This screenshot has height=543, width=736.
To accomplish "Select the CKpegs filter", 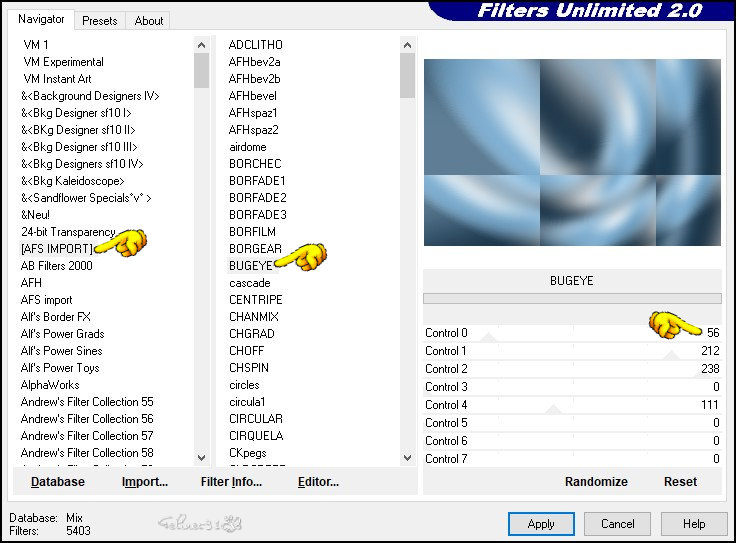I will pos(248,453).
